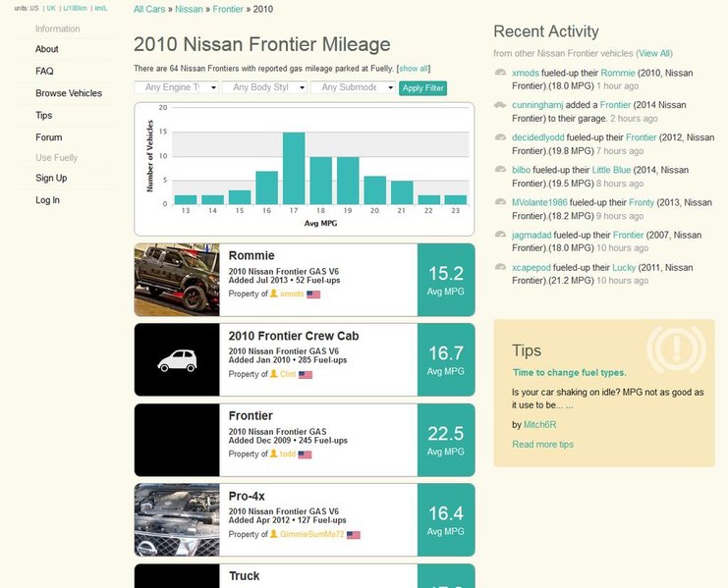This screenshot has width=728, height=588.
Task: Open Lucky vehicle link in activity
Action: click(624, 268)
